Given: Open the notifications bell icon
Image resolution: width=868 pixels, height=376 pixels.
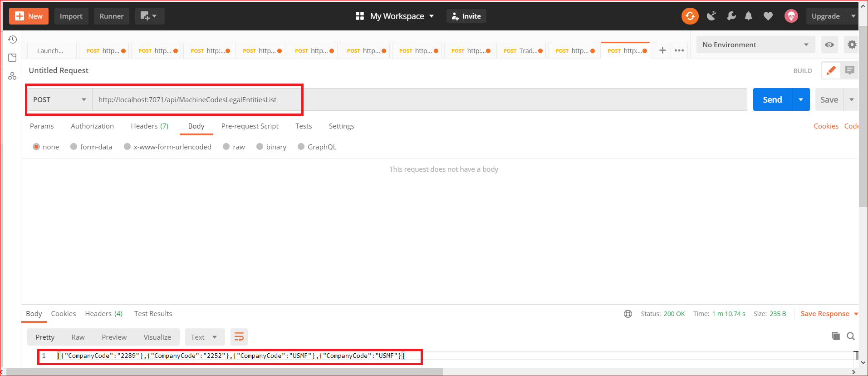Looking at the screenshot, I should 749,16.
